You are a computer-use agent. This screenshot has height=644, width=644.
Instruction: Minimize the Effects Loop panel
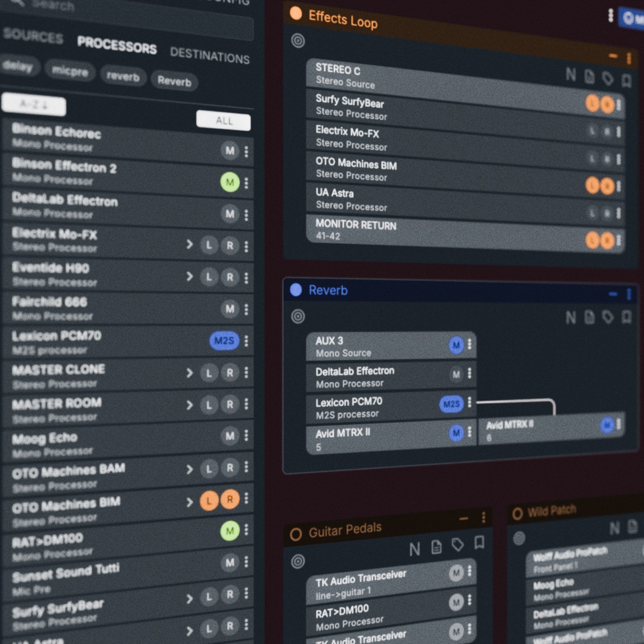[613, 56]
